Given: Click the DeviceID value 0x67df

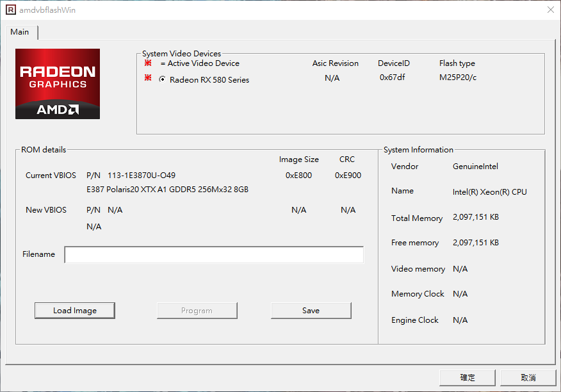Looking at the screenshot, I should (392, 78).
